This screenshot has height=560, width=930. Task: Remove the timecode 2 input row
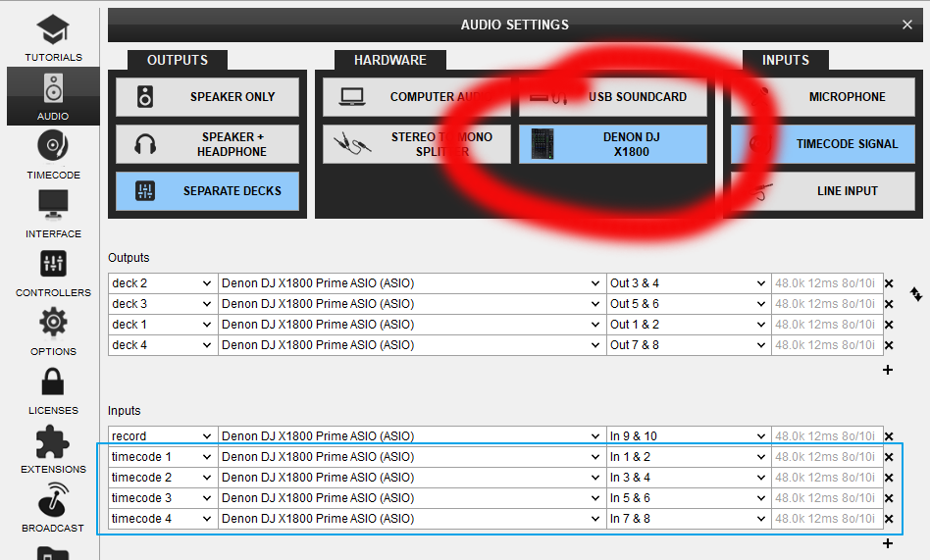[x=889, y=479]
